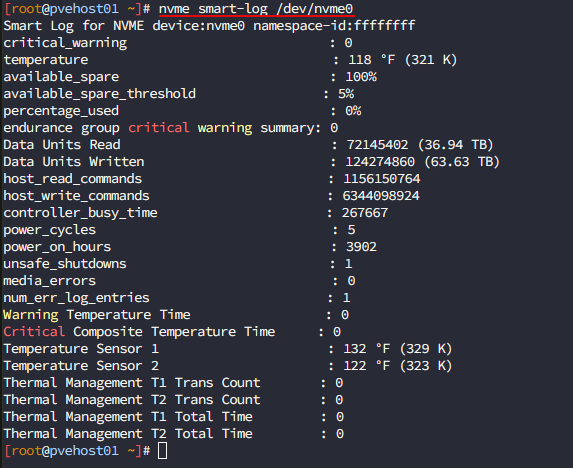Click the critical_warning line label
The height and width of the screenshot is (468, 573).
[x=65, y=43]
